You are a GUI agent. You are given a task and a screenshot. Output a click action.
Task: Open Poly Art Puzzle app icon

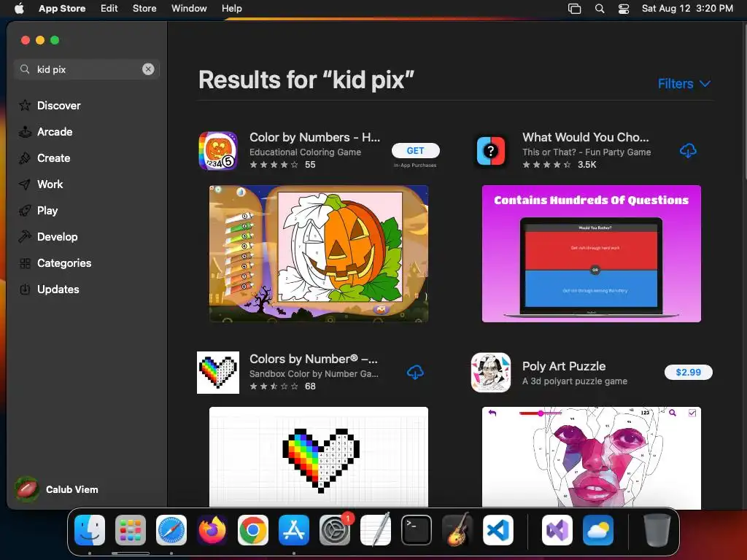[491, 373]
